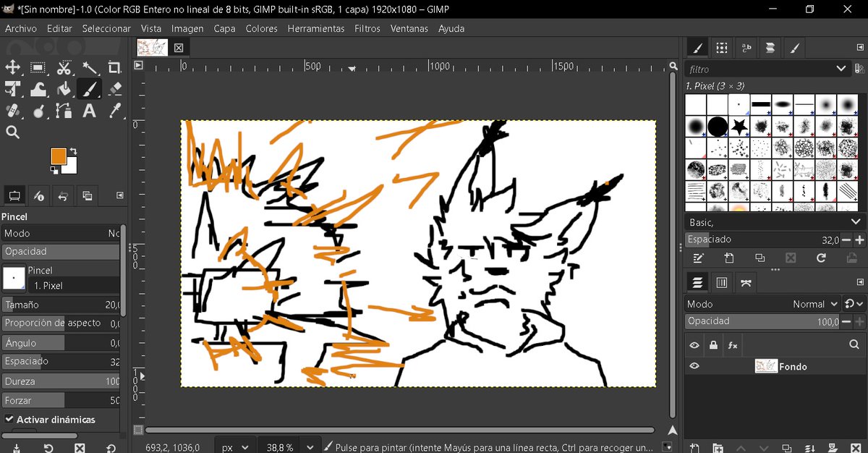Open the Seleccionar menu
Image resolution: width=868 pixels, height=453 pixels.
(x=106, y=28)
